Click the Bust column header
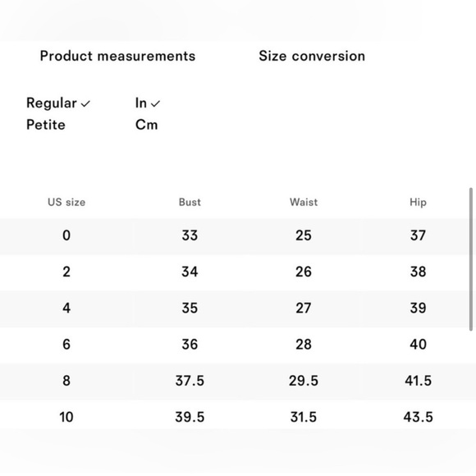The image size is (476, 476). (x=190, y=202)
